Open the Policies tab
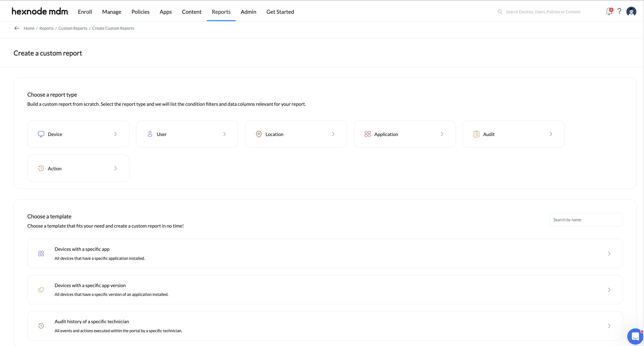644x346 pixels. pyautogui.click(x=140, y=12)
